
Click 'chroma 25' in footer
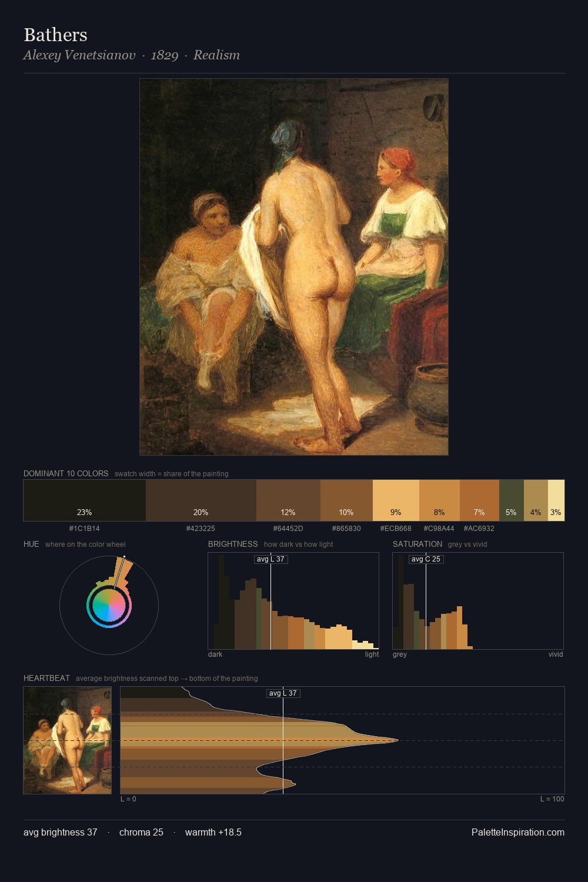click(141, 833)
